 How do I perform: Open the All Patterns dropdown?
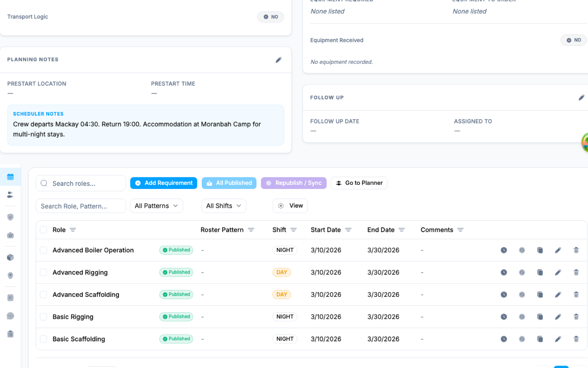pos(156,206)
